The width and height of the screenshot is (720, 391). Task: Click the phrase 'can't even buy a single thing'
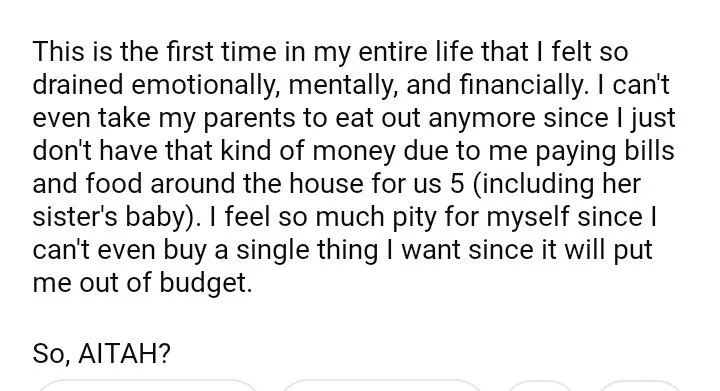pos(205,250)
